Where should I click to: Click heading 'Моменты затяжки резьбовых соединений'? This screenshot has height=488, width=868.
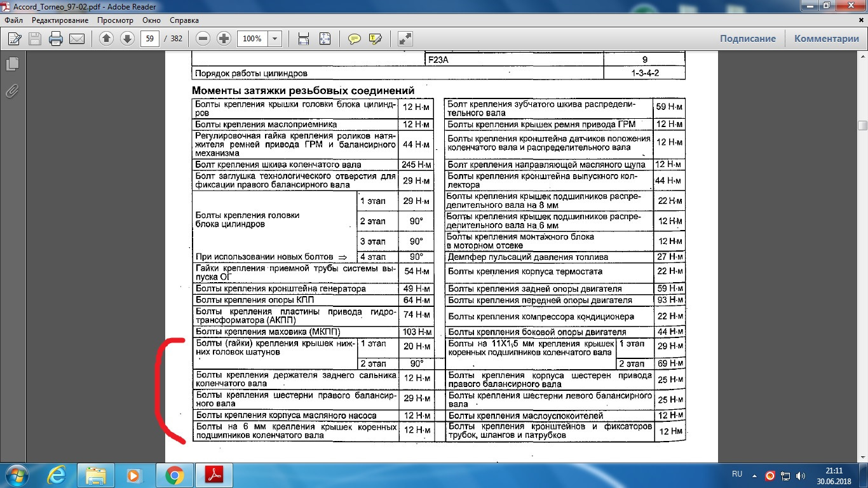coord(303,91)
